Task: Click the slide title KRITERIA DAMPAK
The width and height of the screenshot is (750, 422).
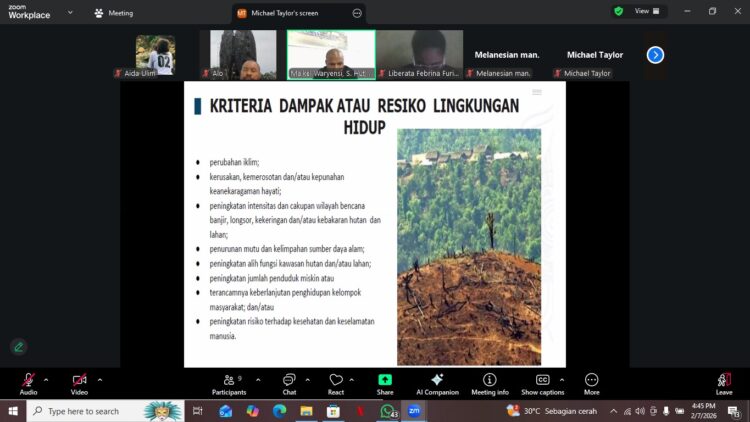Action: click(364, 116)
